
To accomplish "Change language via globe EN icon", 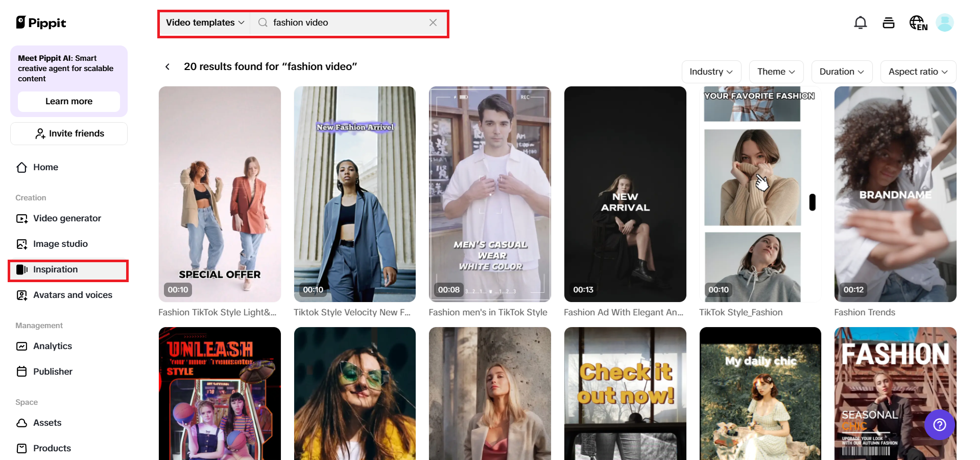I will [918, 23].
